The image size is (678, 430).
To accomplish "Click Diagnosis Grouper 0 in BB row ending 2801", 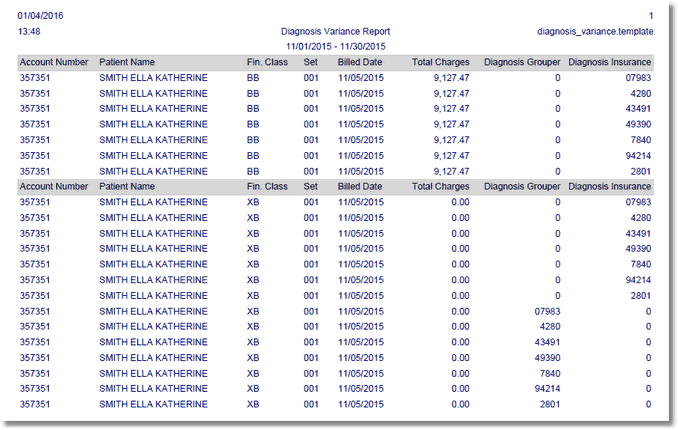I will [x=558, y=171].
